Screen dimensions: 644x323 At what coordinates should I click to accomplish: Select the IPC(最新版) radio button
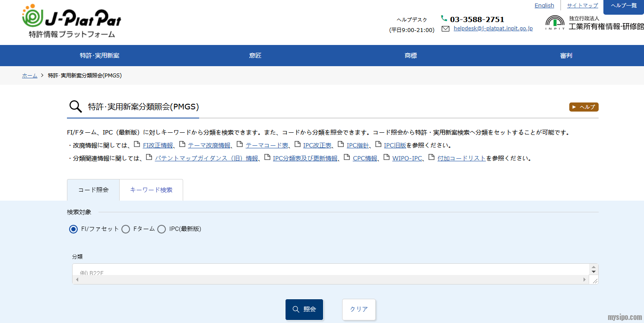tap(162, 229)
